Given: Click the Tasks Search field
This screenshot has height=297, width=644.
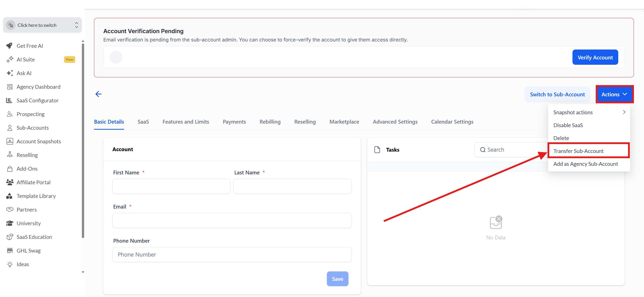Looking at the screenshot, I should (x=512, y=150).
